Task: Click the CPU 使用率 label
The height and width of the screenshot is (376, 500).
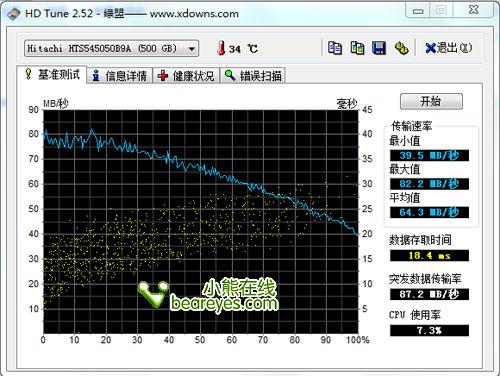Action: point(415,315)
